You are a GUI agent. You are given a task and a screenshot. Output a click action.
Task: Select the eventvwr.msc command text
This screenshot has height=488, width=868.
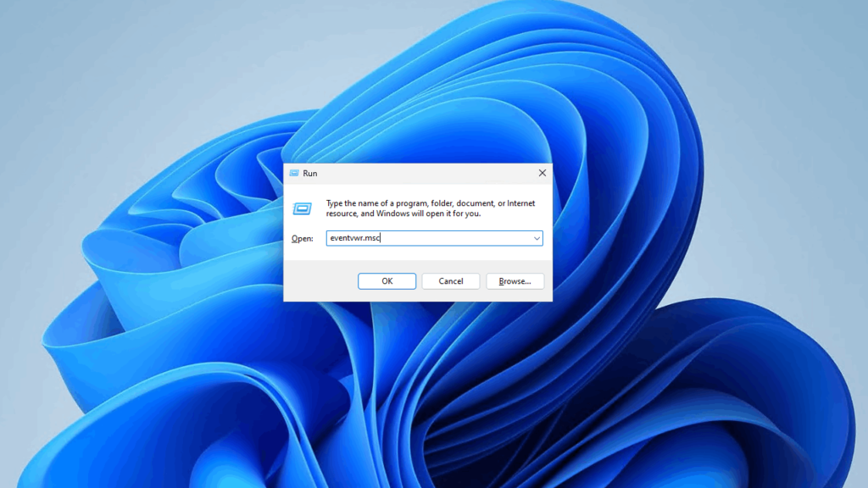(353, 238)
